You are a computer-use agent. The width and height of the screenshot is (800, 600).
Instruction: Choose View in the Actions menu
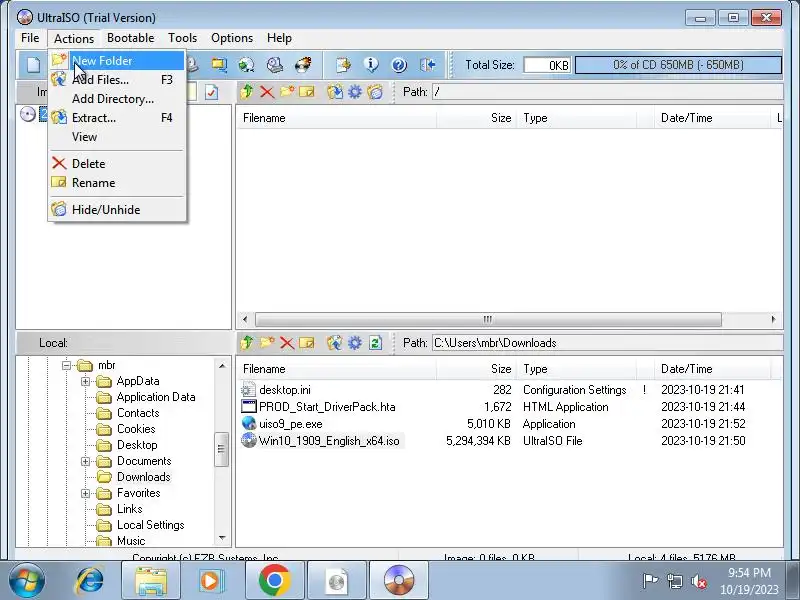coord(117,137)
